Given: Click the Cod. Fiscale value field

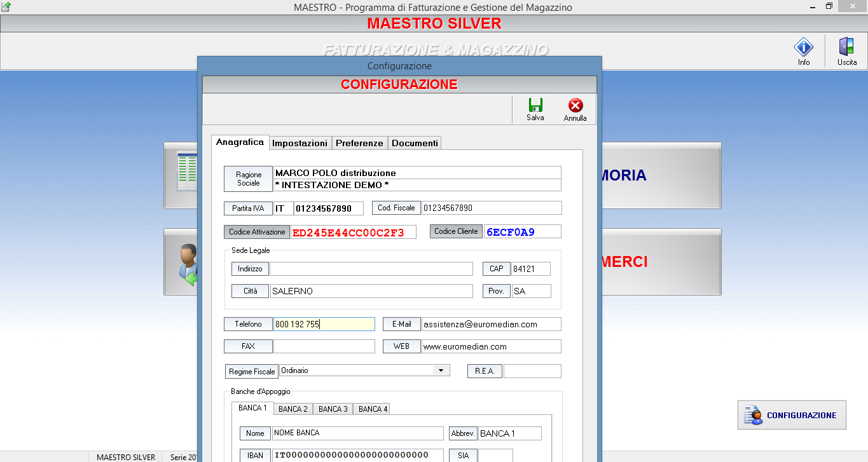Looking at the screenshot, I should coord(492,208).
